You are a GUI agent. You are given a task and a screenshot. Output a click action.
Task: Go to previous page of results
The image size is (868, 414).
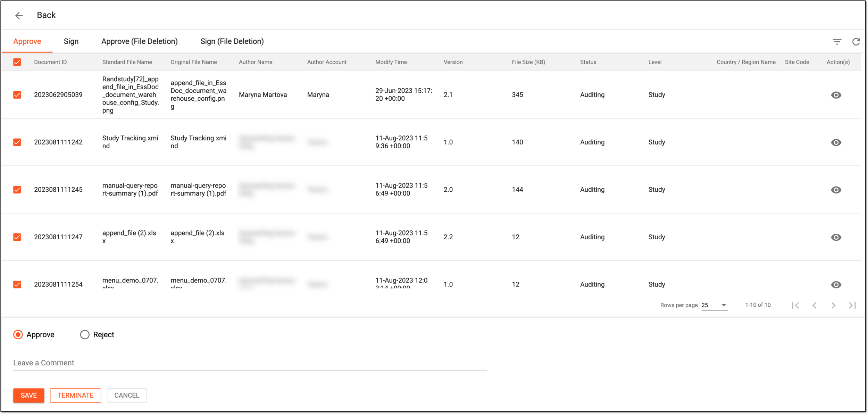tap(814, 305)
